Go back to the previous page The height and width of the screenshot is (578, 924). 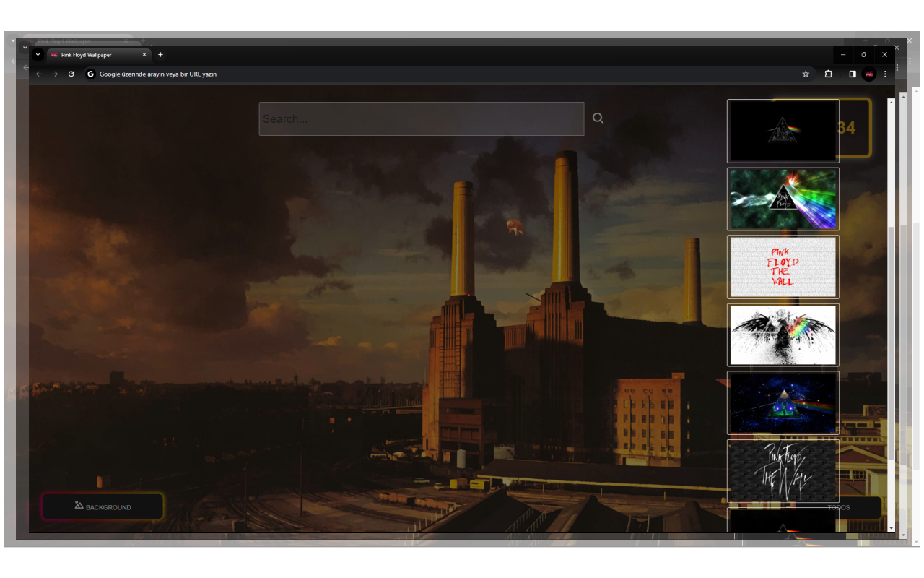pos(39,74)
